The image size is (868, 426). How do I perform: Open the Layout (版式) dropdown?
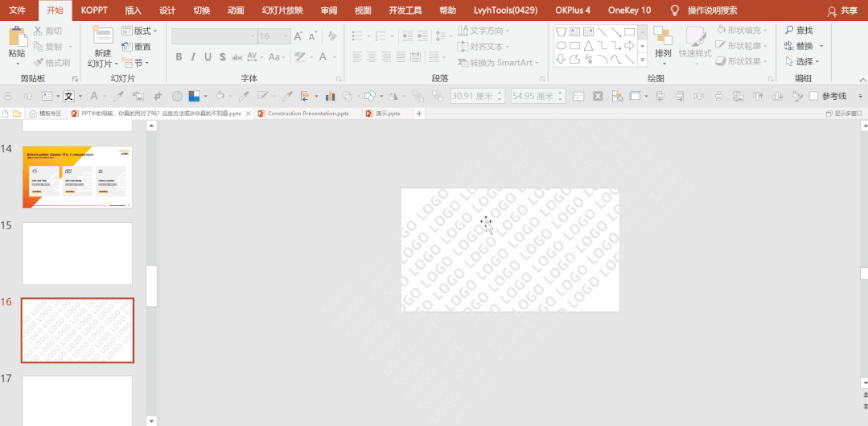[x=139, y=31]
